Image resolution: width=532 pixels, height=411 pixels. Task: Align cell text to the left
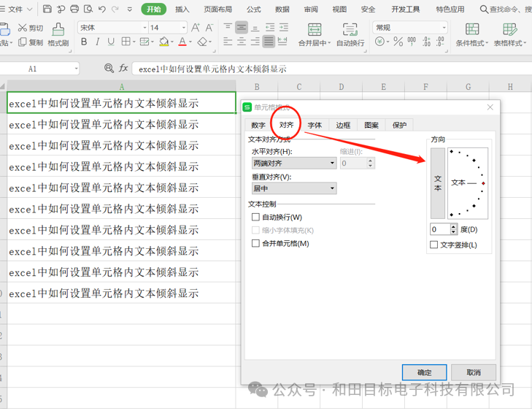[228, 42]
